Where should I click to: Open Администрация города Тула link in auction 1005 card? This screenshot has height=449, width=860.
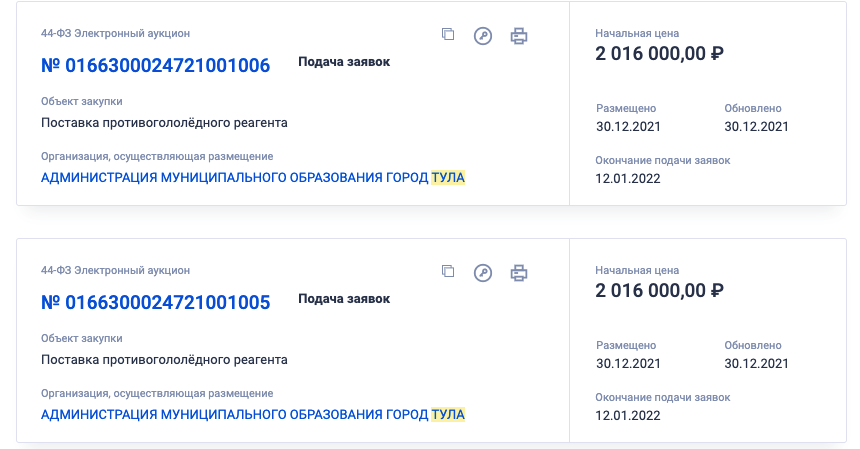253,414
